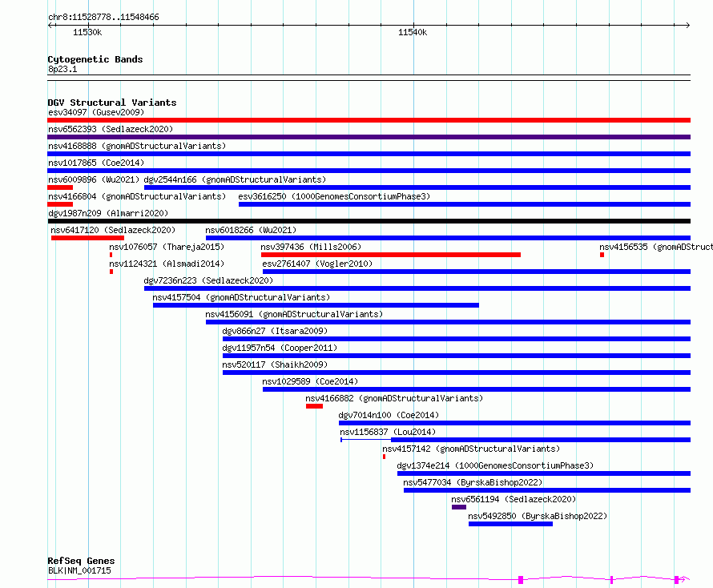Open nsv6561194 (Sedlazeck2020) label
The image size is (713, 588).
tap(514, 499)
